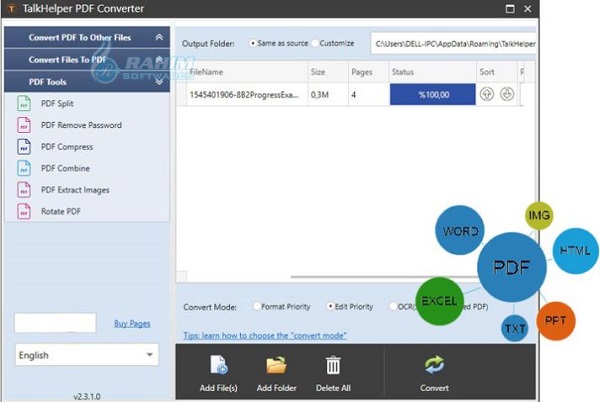Choose OCR convert mode radio

pyautogui.click(x=393, y=306)
